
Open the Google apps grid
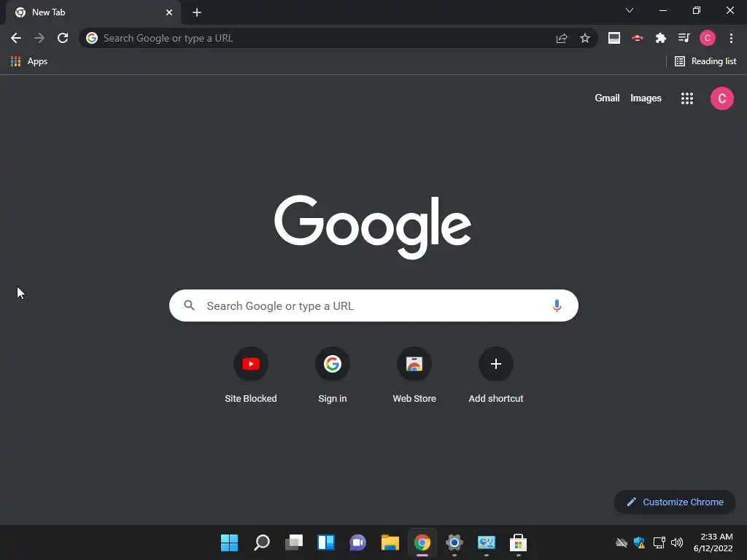click(687, 98)
